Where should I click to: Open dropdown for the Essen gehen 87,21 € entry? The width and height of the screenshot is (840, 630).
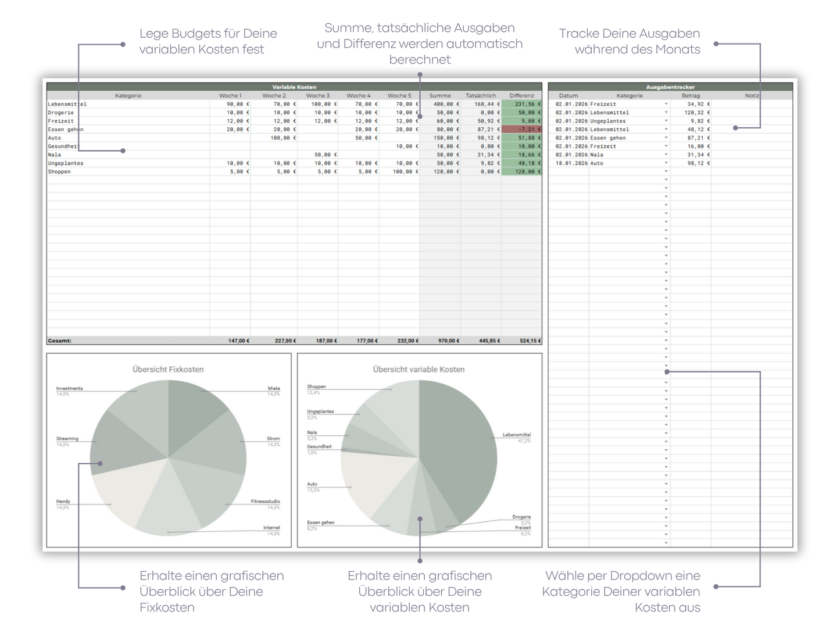click(x=666, y=138)
